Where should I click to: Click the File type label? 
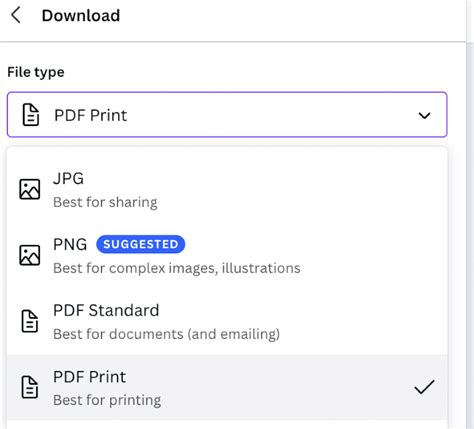(x=36, y=72)
